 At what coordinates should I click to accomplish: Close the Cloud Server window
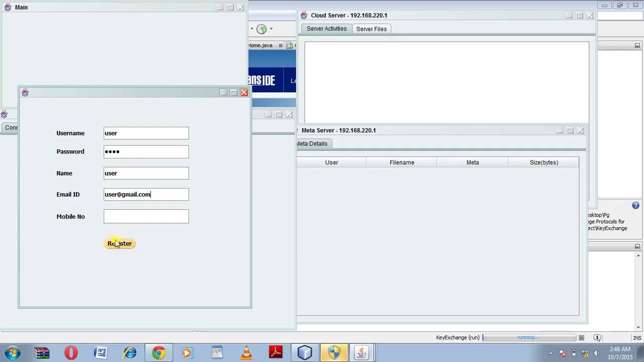coord(590,16)
